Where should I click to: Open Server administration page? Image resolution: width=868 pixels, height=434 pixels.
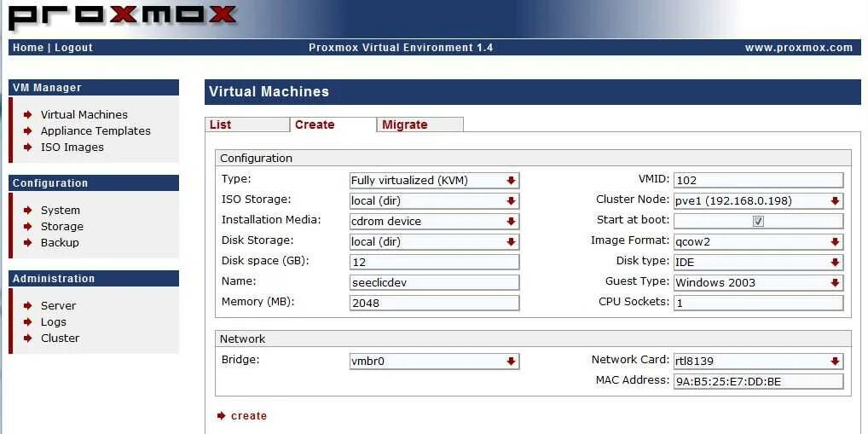point(58,305)
